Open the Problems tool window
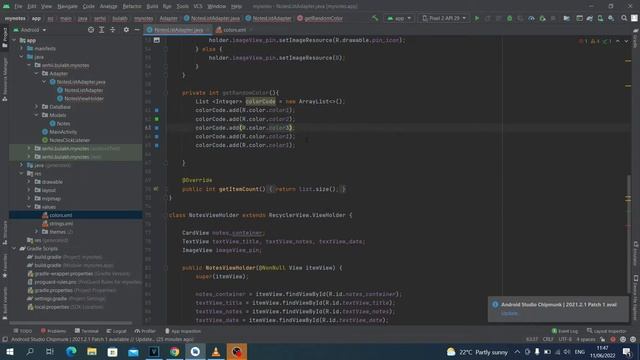The image size is (640, 360). (x=53, y=331)
